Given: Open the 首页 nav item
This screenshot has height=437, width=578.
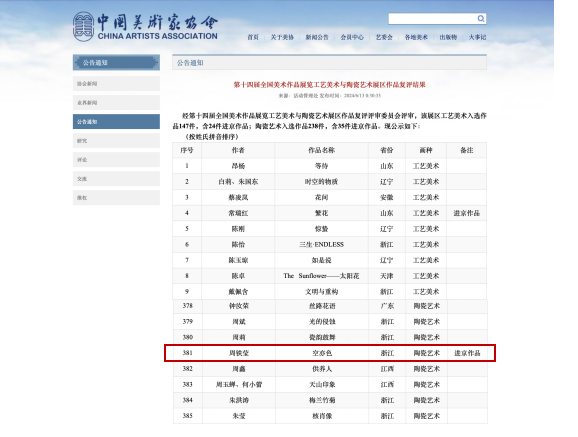Looking at the screenshot, I should click(x=253, y=37).
